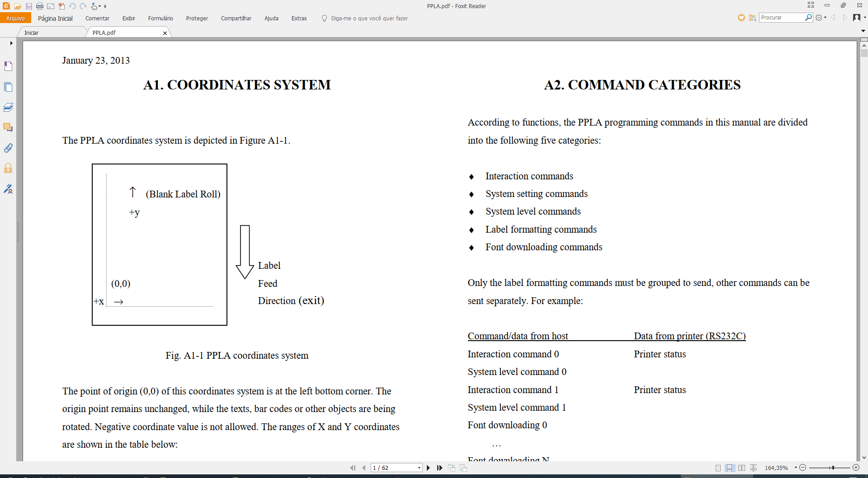Screen dimensions: 868x478
Task: Go to the previous search result
Action: [x=833, y=18]
